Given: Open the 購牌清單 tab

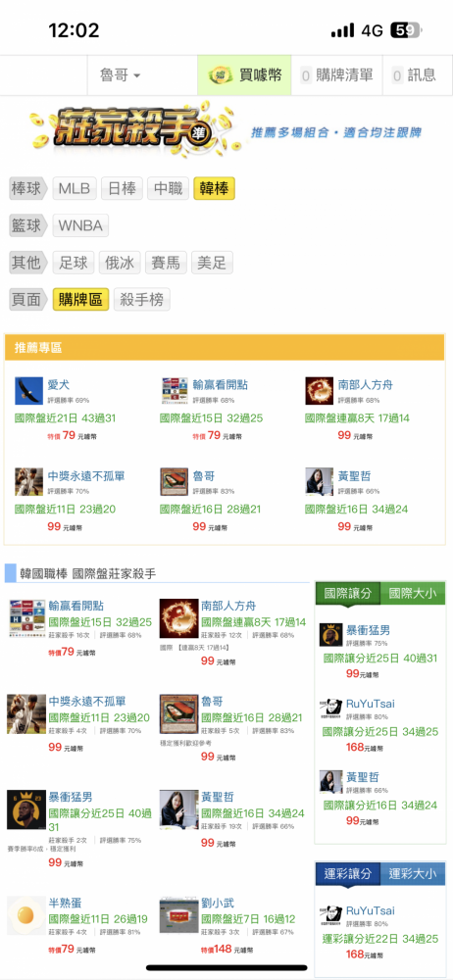Looking at the screenshot, I should [x=336, y=75].
